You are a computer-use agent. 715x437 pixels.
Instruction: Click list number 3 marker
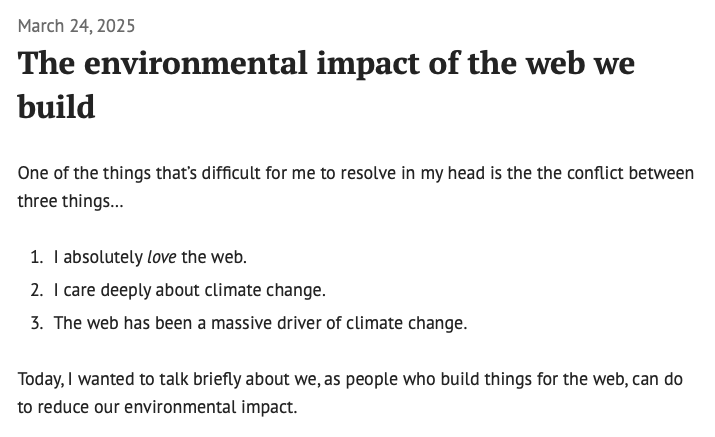(37, 323)
